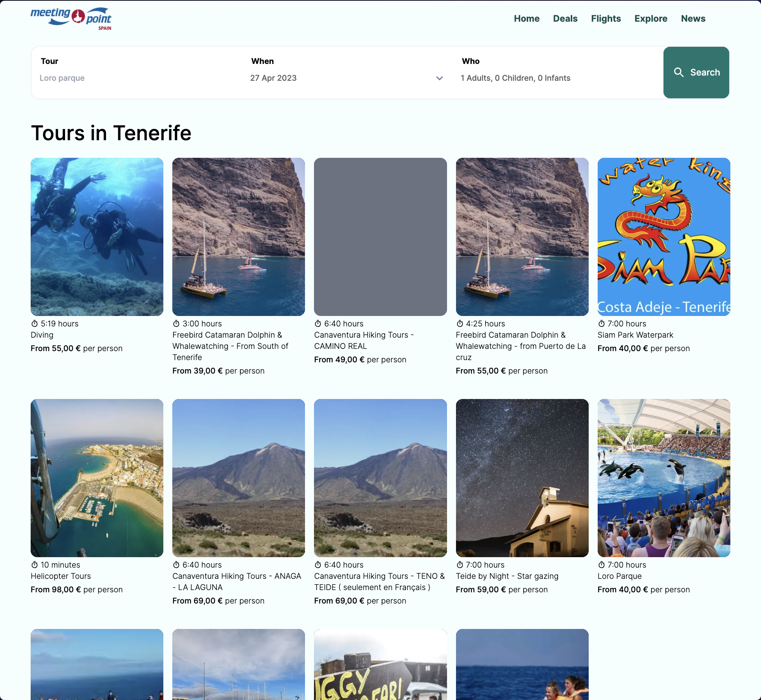Viewport: 761px width, 700px height.
Task: Click the Helicopter aerial harbor thumbnail
Action: [97, 478]
